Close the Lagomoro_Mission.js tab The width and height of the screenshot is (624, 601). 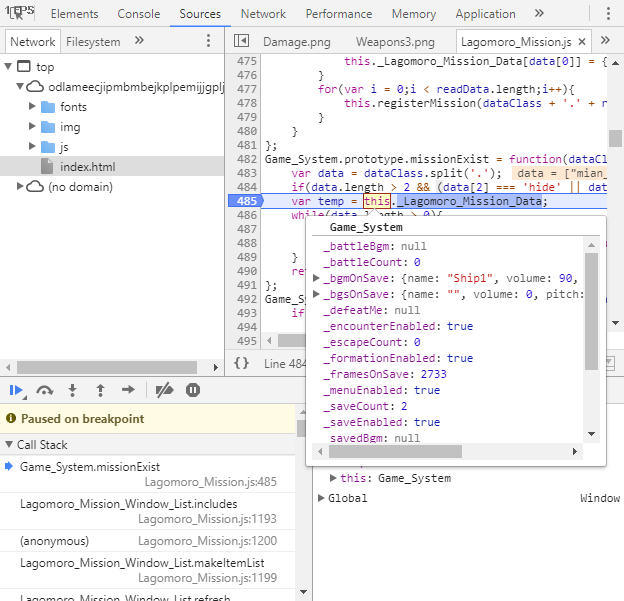coord(582,41)
